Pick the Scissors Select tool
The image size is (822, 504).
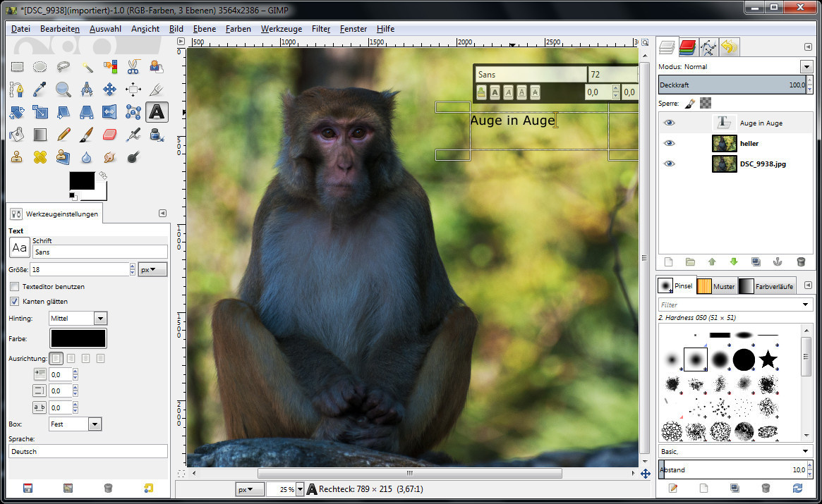tap(133, 67)
